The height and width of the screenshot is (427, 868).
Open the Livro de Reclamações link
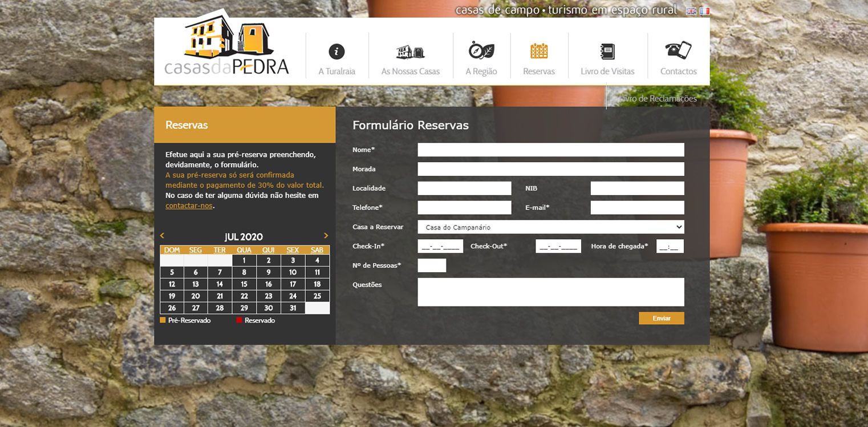tap(657, 98)
